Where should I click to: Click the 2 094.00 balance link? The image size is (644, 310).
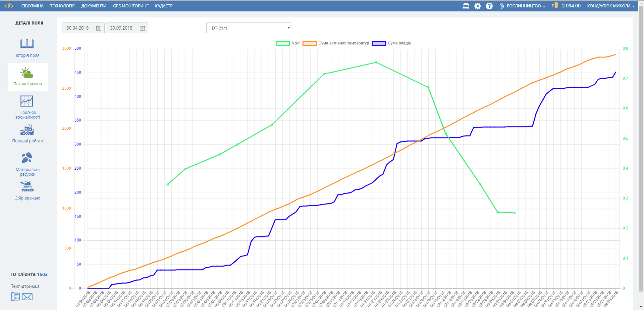point(571,6)
